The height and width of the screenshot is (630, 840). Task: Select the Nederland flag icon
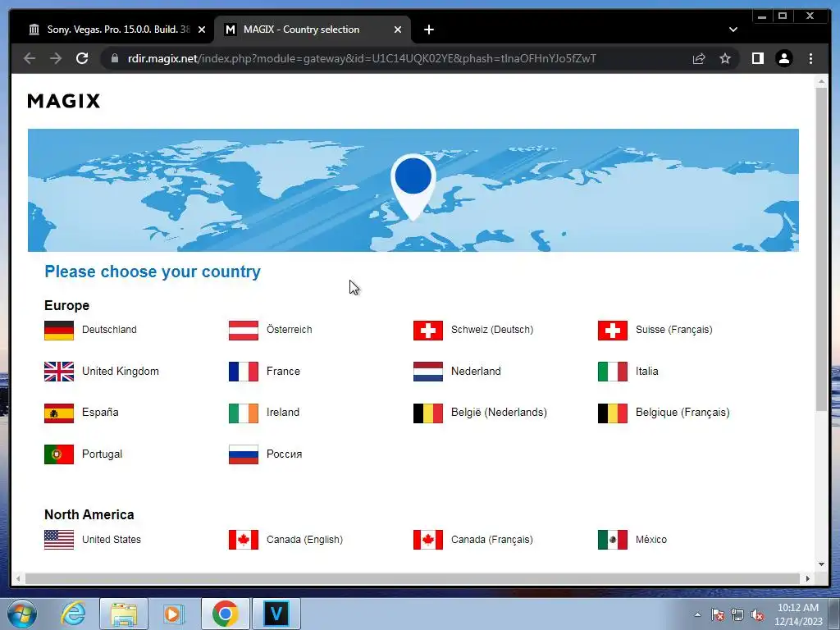(428, 372)
